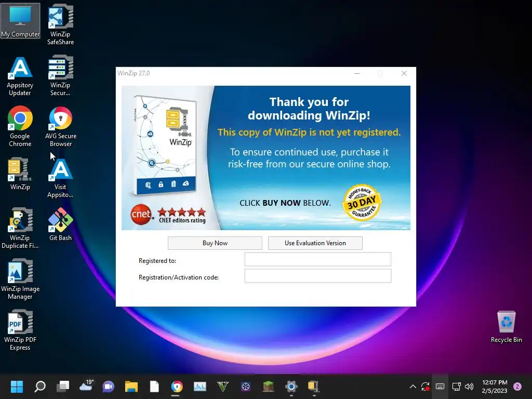Open the Chat camera icon on taskbar

(x=108, y=387)
